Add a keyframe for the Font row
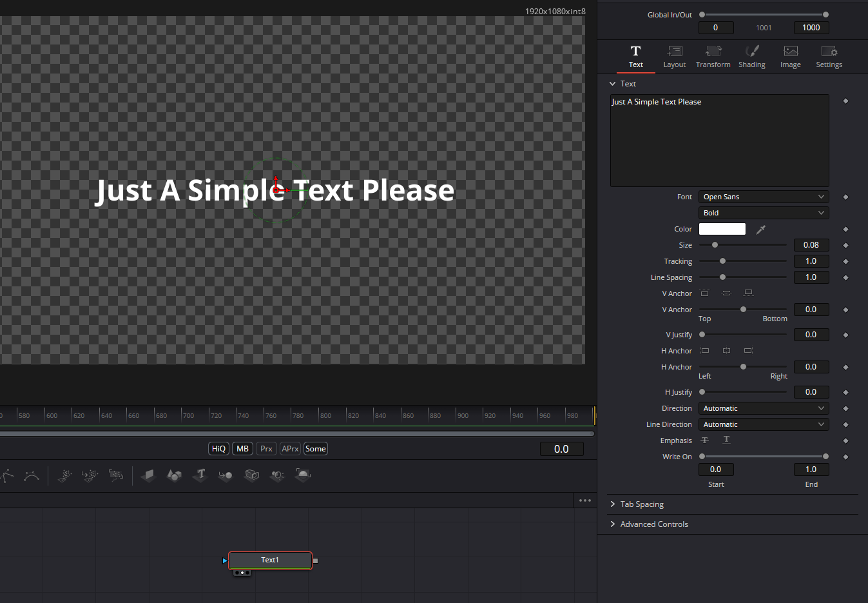 click(845, 197)
